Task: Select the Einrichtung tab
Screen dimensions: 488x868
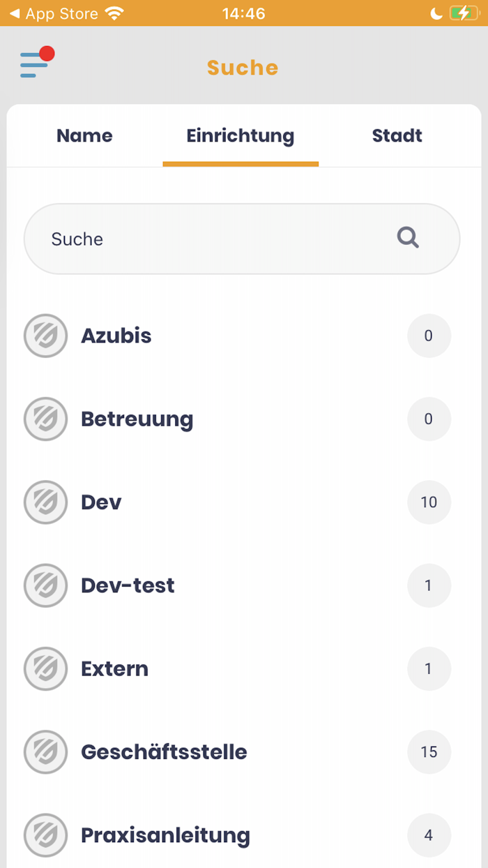Action: point(241,135)
